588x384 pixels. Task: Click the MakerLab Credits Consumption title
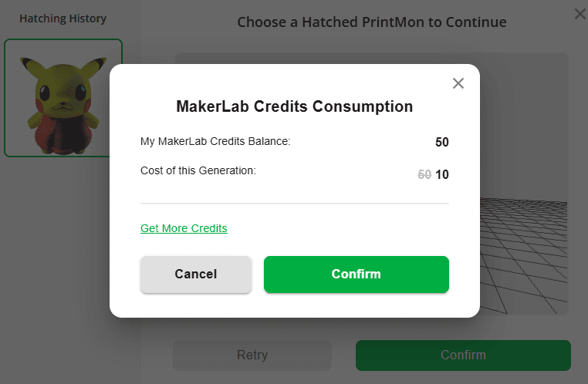pyautogui.click(x=295, y=106)
